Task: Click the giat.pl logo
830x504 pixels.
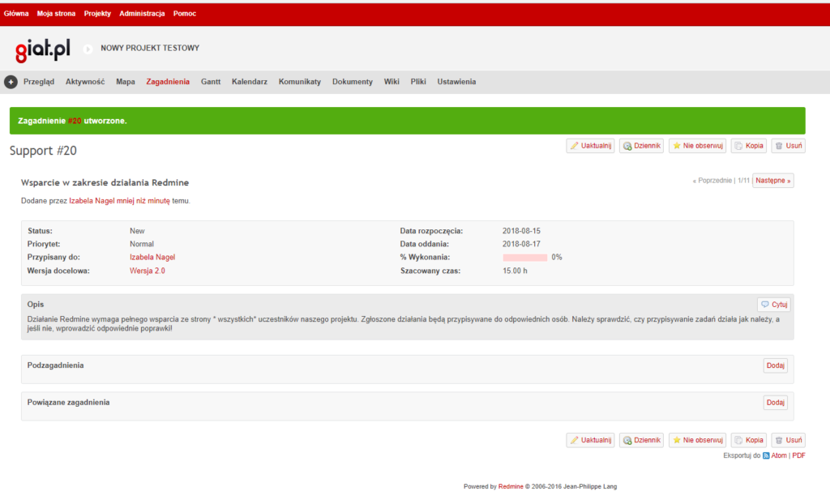Action: [x=43, y=49]
